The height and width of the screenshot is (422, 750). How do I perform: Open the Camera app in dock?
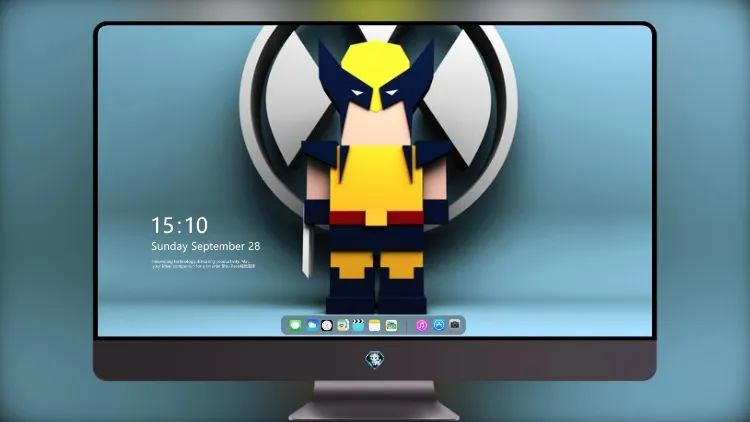click(x=455, y=325)
